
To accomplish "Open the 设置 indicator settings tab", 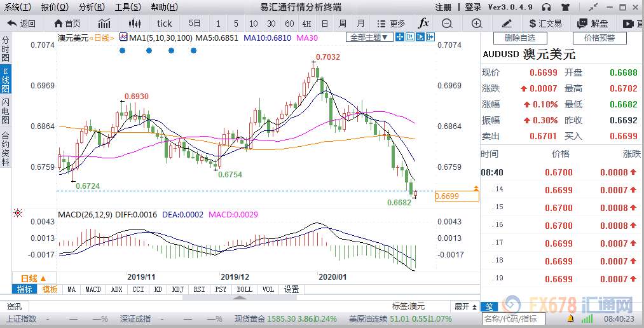I will coord(291,289).
